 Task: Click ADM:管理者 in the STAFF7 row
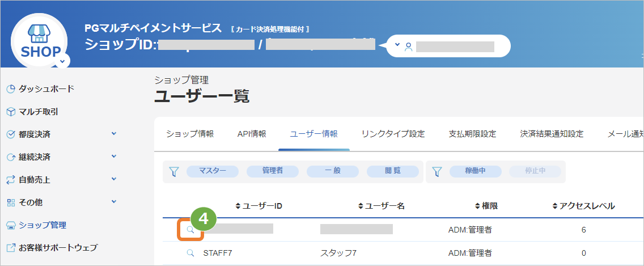(x=470, y=253)
